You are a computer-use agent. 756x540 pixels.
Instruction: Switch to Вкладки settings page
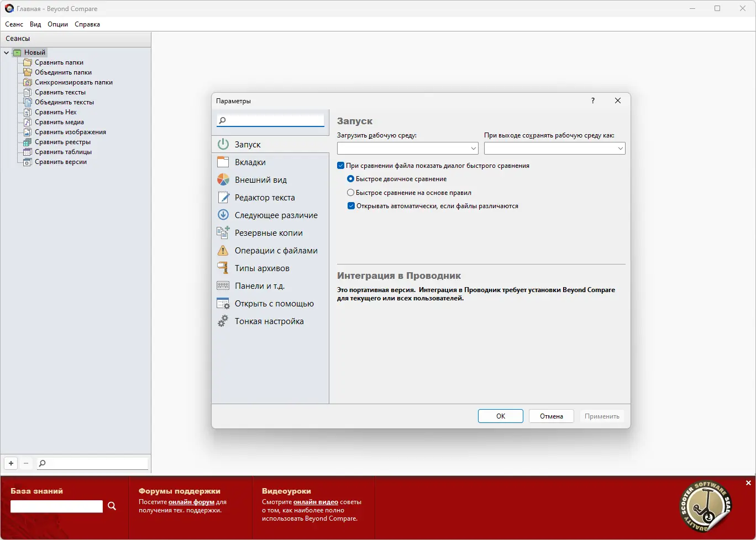click(270, 162)
